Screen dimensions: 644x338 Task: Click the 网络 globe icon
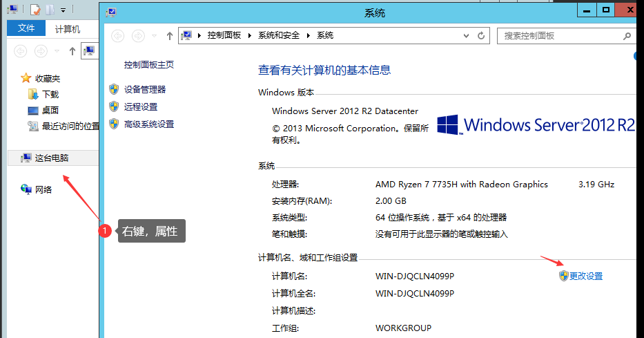click(26, 189)
